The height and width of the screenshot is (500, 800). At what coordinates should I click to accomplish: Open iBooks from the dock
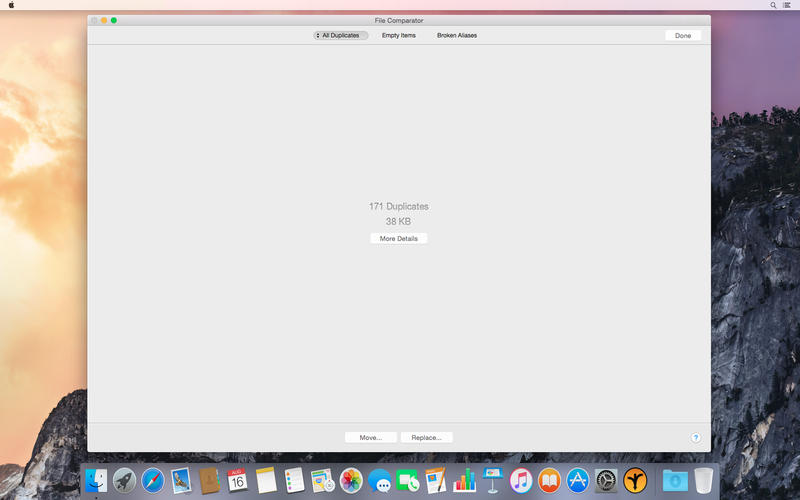pos(549,480)
